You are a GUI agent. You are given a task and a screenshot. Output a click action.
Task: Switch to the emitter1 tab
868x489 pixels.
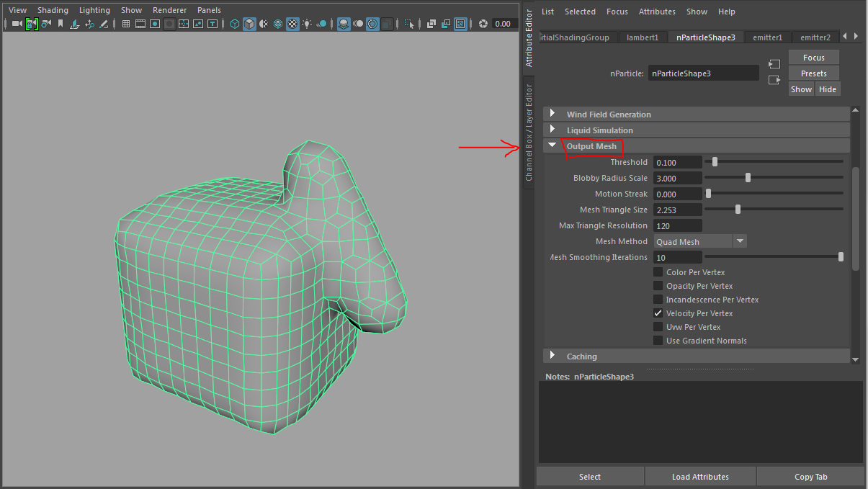766,37
